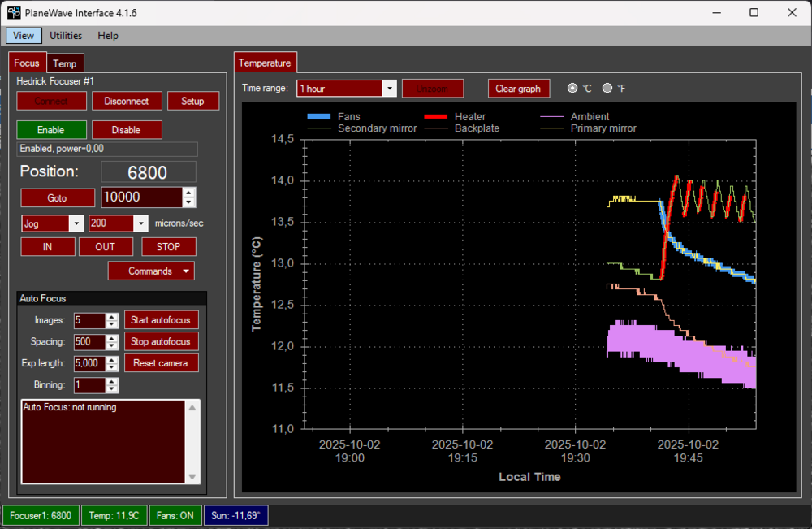Open the Help menu
The image size is (812, 529).
(x=107, y=35)
